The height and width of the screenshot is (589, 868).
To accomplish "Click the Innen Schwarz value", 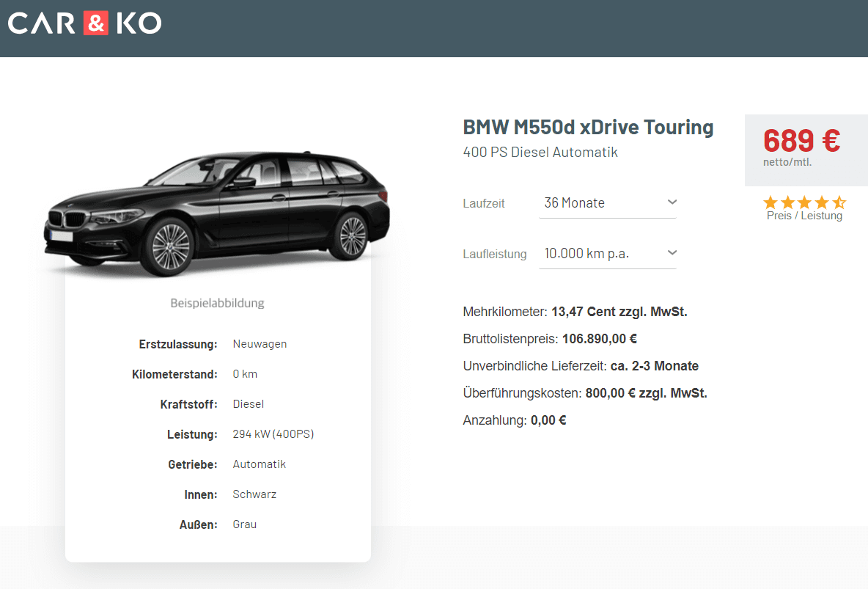I will 254,494.
